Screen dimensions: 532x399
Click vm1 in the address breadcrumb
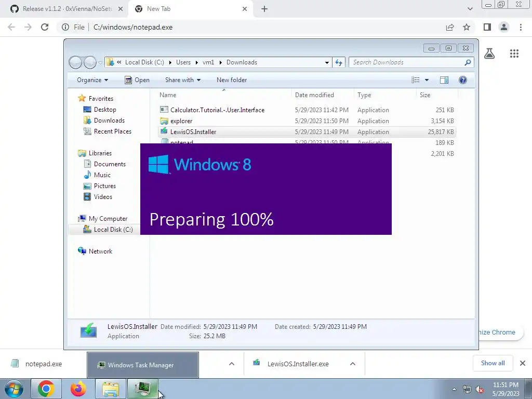(x=208, y=62)
